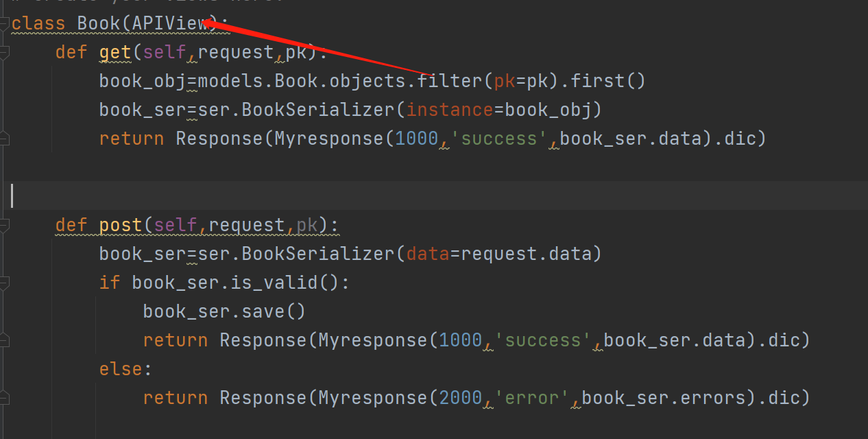This screenshot has height=439, width=868.
Task: Click the instance keyword argument
Action: point(450,110)
